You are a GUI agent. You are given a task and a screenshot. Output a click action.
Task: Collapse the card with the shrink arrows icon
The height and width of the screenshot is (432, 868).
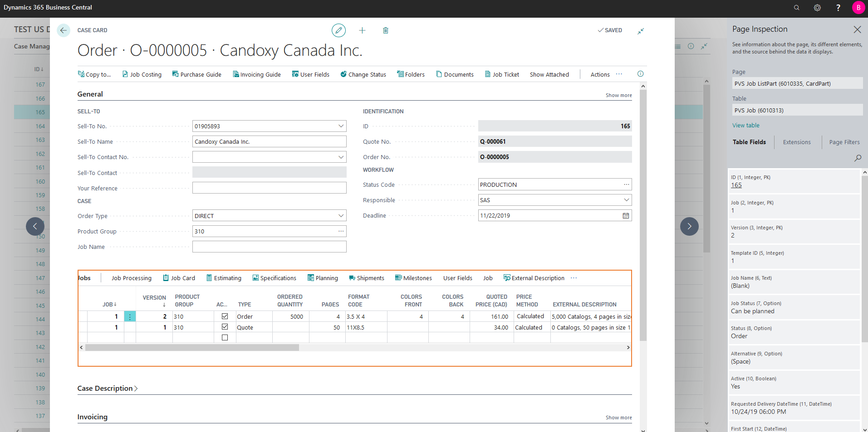coord(641,31)
